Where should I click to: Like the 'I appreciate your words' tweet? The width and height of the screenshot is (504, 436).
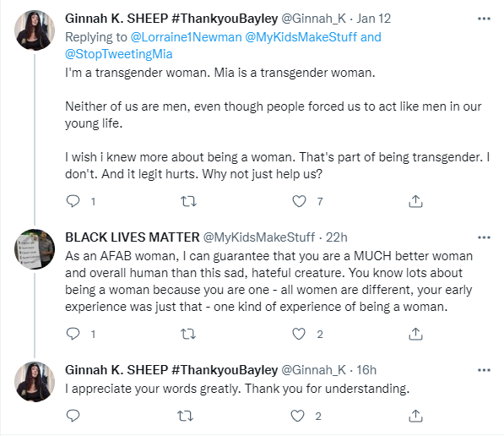298,416
